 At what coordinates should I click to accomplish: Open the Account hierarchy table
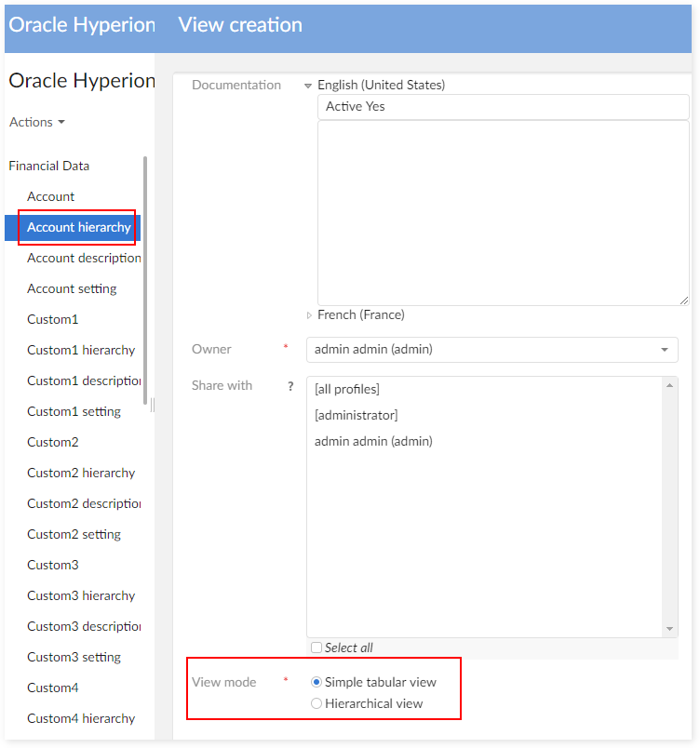[x=79, y=227]
